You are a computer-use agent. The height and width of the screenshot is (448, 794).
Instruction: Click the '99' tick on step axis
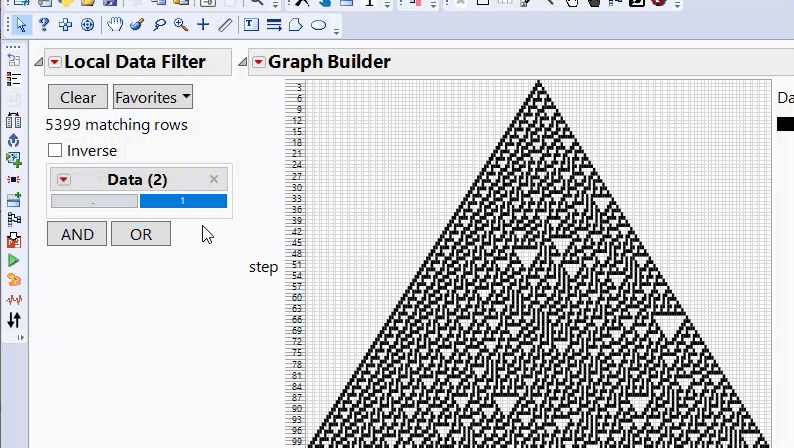click(297, 441)
